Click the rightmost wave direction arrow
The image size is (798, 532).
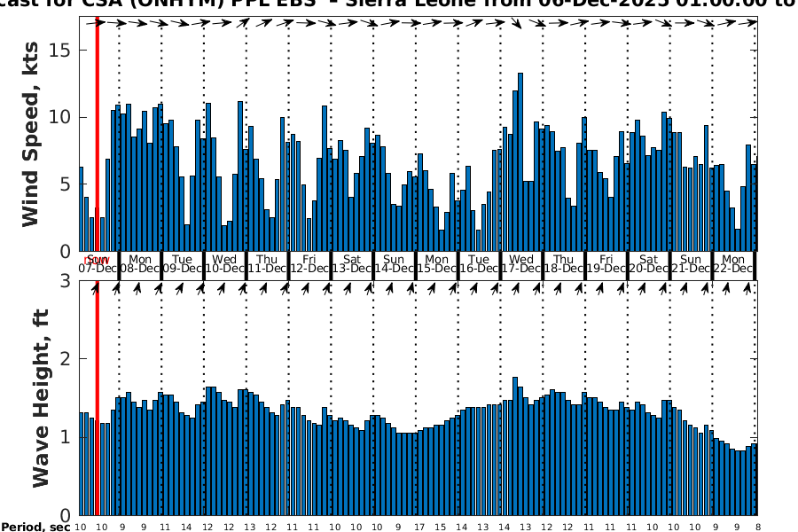[x=754, y=288]
